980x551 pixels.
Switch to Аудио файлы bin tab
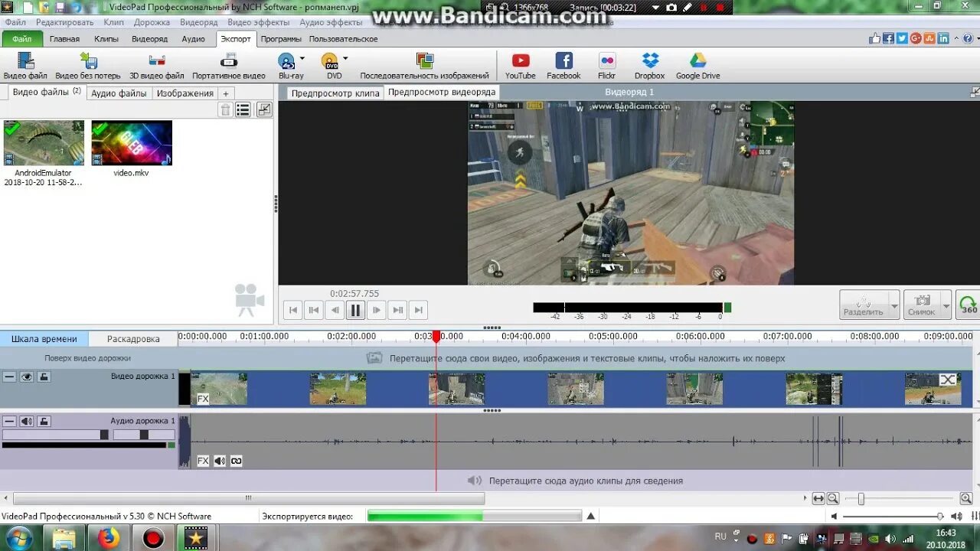119,93
